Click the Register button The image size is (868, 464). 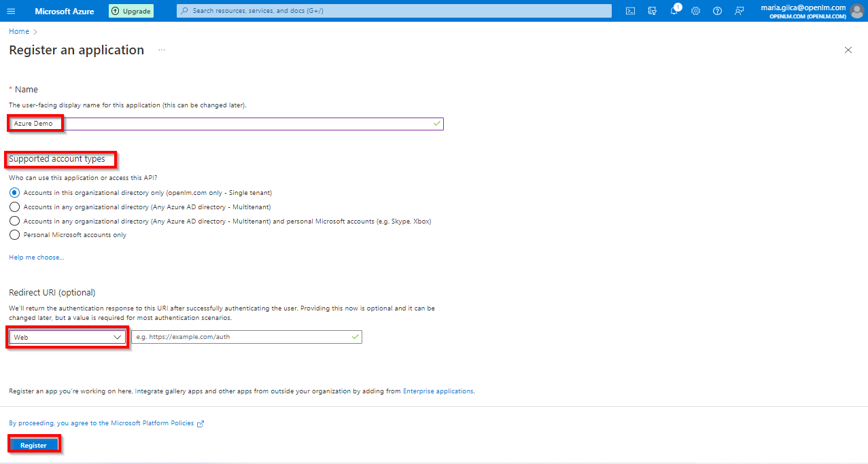point(34,445)
